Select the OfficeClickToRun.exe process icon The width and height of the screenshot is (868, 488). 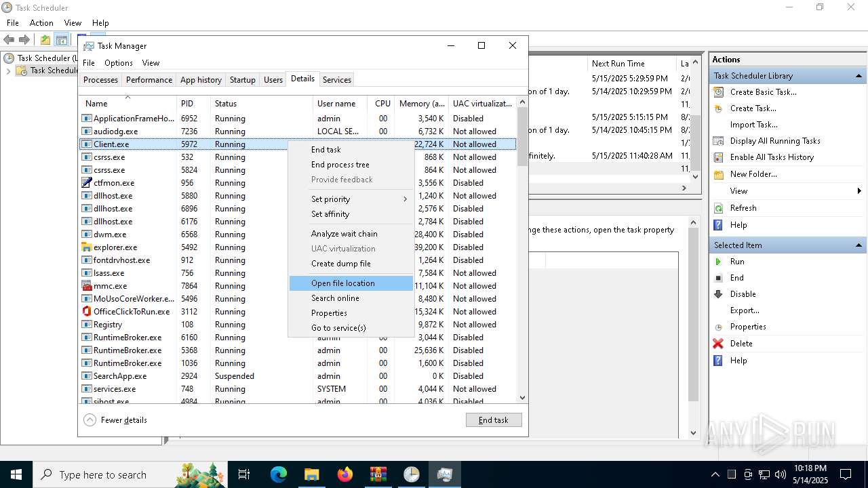coord(87,312)
